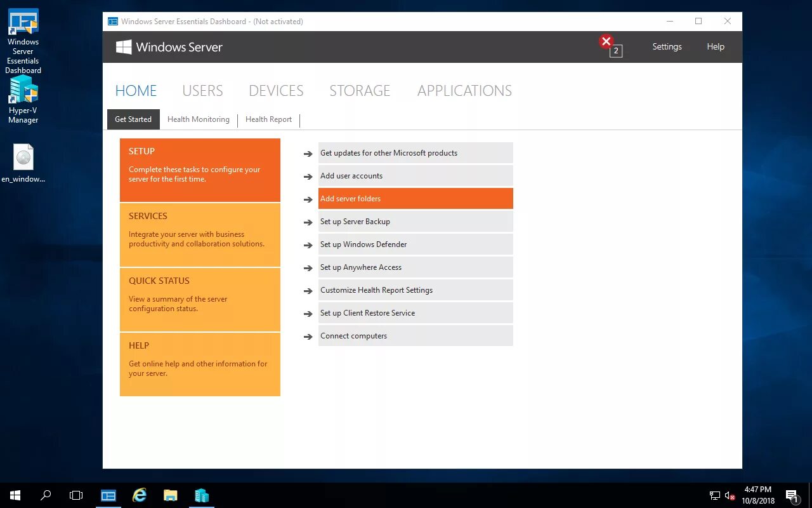Launch Internet Explorer from taskbar
812x508 pixels.
point(139,495)
